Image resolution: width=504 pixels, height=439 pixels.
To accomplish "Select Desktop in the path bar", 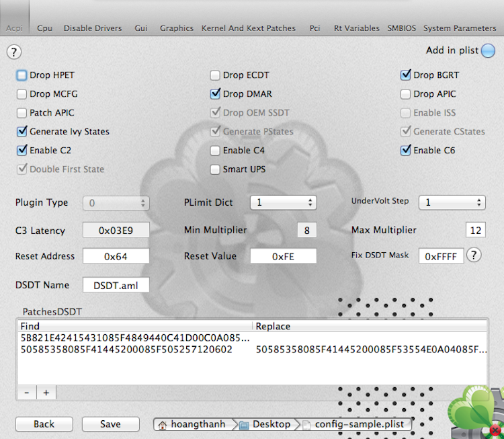I will coord(271,424).
